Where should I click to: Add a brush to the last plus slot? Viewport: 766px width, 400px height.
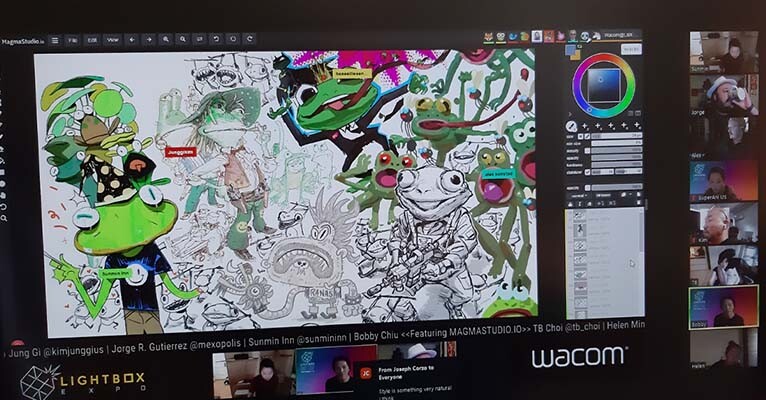[x=638, y=126]
